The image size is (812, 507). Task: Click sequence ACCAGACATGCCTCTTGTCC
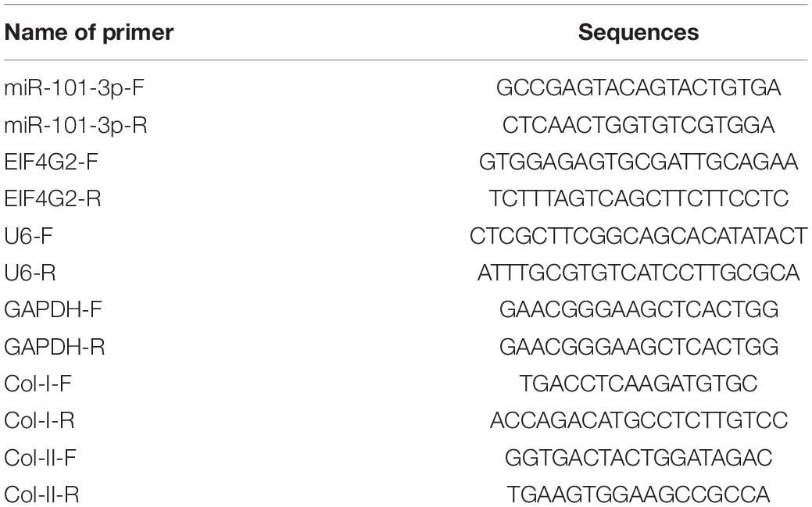pos(638,420)
